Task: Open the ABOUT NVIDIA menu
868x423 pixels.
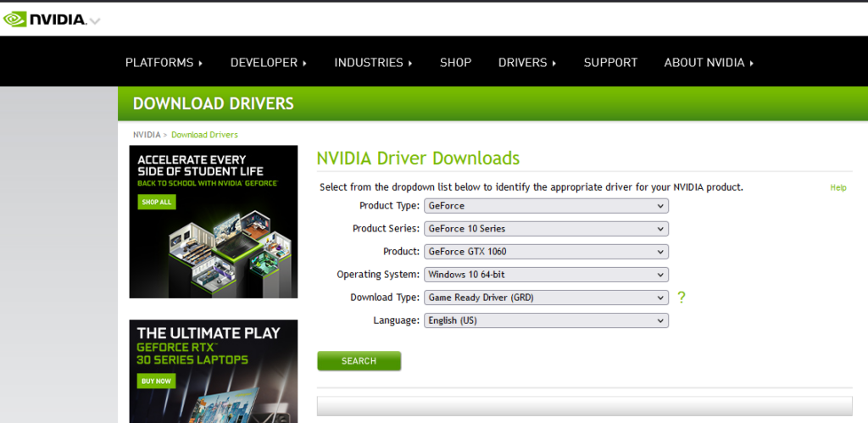Action: point(709,63)
